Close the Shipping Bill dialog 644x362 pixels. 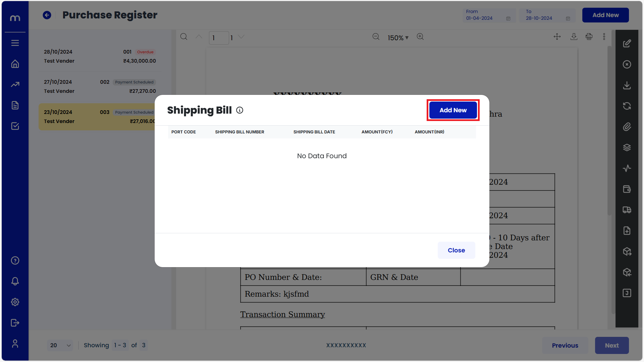456,250
